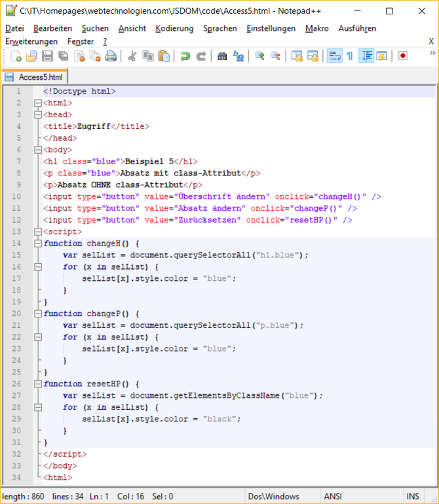Open the Bearbeiten menu

click(x=53, y=28)
